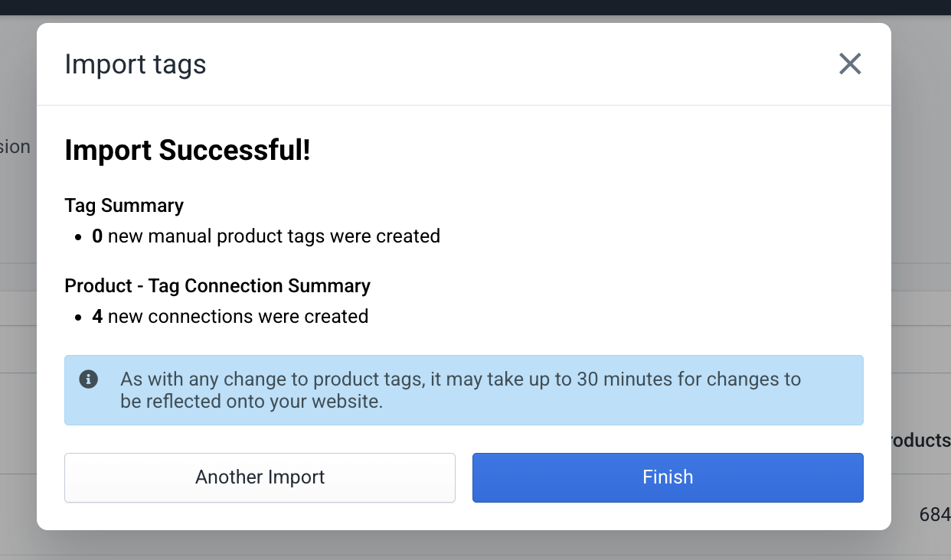Close the Import tags dialog
Screen dimensions: 951x560
point(850,64)
